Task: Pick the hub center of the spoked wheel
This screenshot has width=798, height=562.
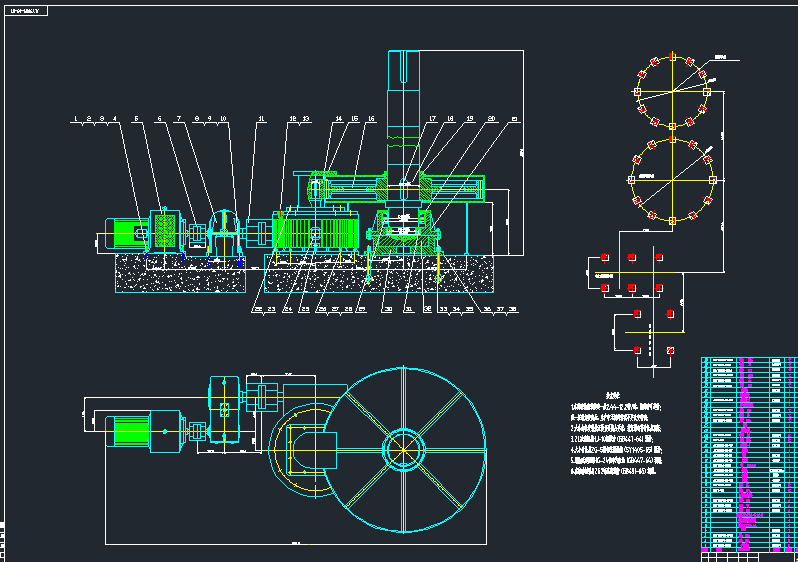Action: tap(404, 449)
